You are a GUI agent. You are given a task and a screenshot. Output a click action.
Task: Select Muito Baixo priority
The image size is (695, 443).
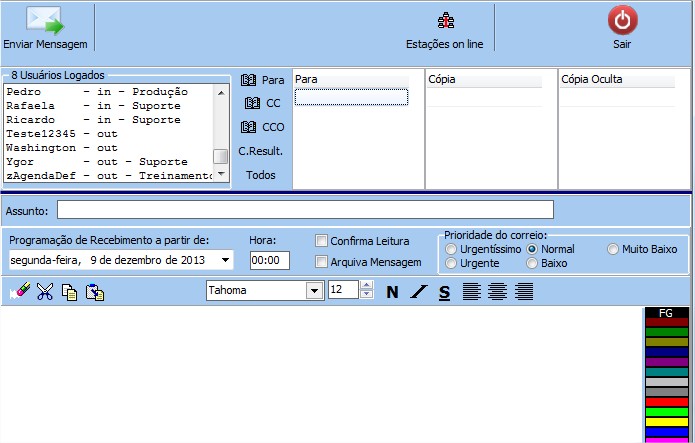click(x=613, y=248)
